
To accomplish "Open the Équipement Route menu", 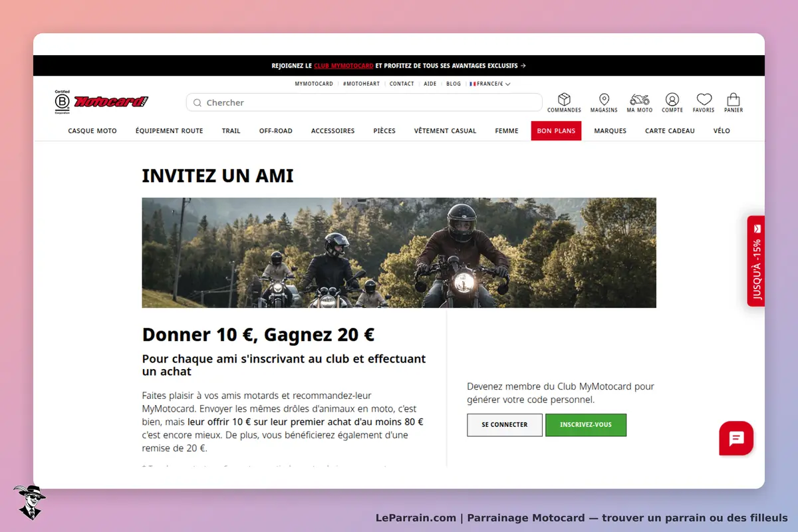I will tap(170, 131).
